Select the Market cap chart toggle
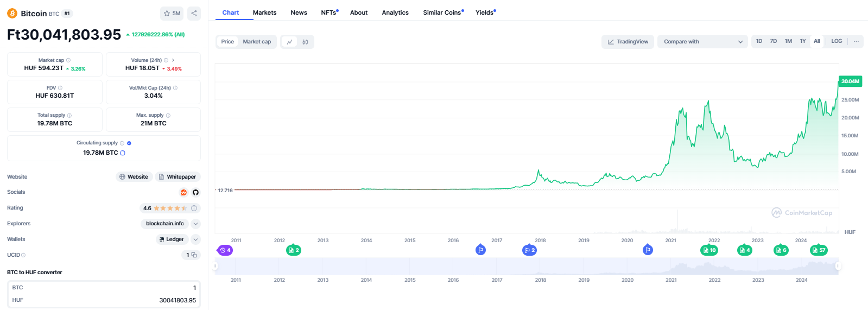Screen dimensions: 868x310 coord(257,42)
